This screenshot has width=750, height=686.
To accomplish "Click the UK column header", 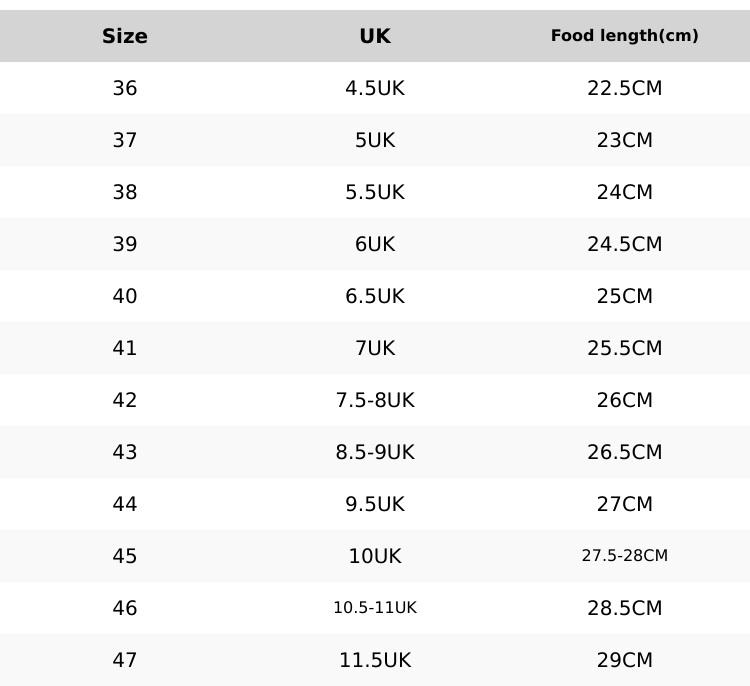I will click(375, 36).
